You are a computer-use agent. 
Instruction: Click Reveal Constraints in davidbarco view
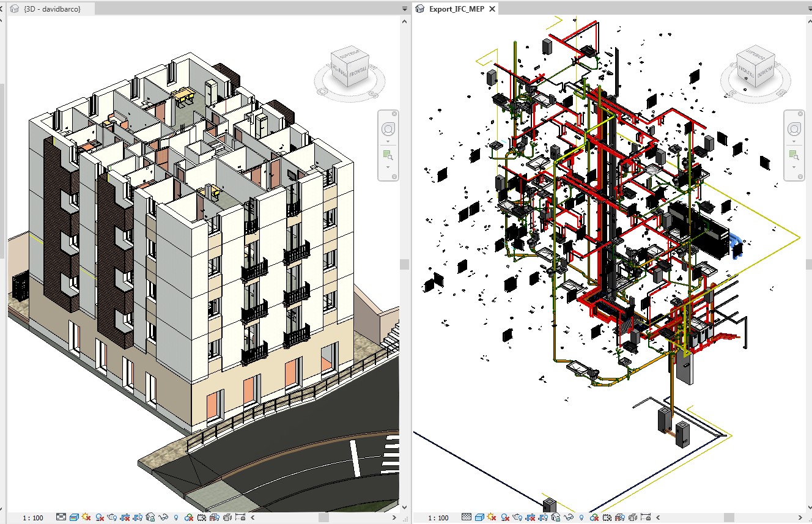coord(241,517)
